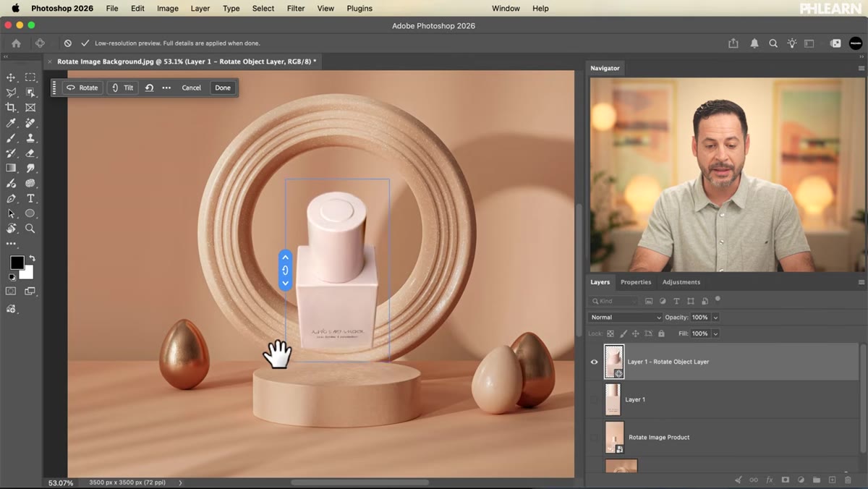
Task: Toggle Quick Mask mode
Action: coord(11,291)
